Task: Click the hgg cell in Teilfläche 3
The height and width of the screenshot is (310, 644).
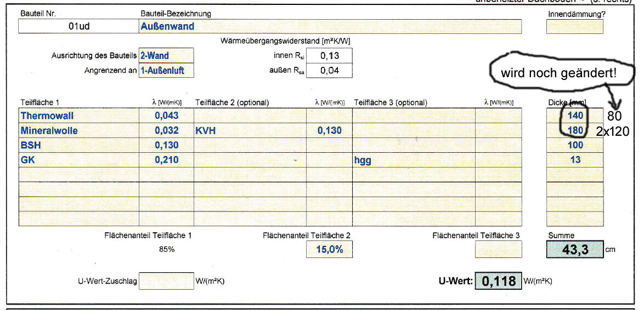Action: tap(414, 160)
